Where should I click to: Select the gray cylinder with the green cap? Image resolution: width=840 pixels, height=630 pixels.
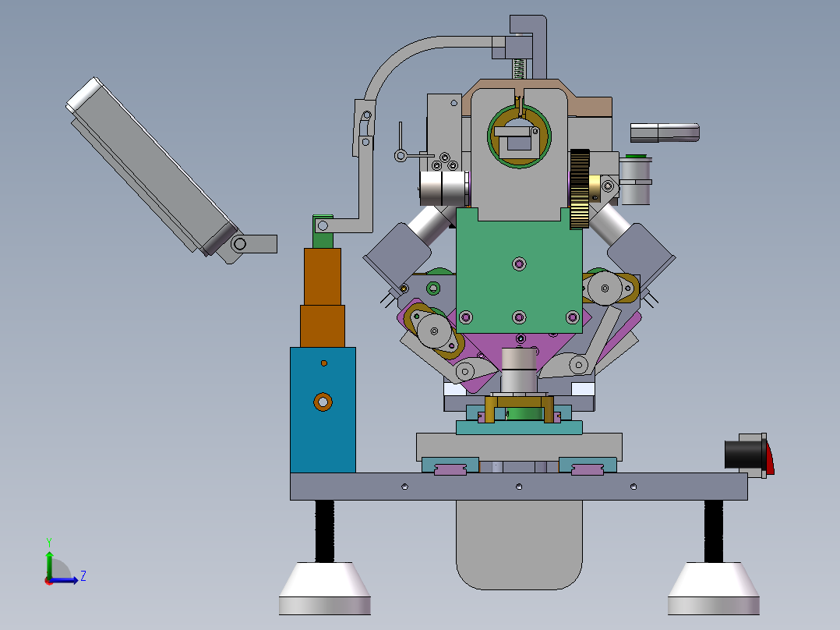coord(635,179)
